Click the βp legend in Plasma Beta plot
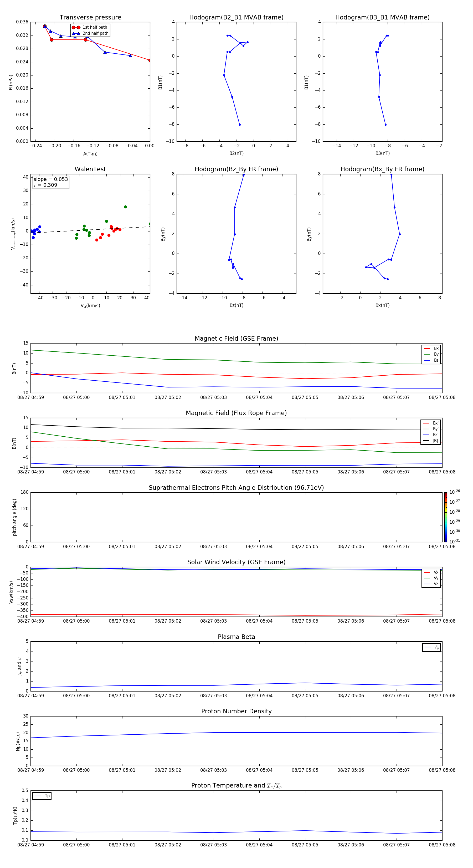The image size is (473, 868). (431, 647)
